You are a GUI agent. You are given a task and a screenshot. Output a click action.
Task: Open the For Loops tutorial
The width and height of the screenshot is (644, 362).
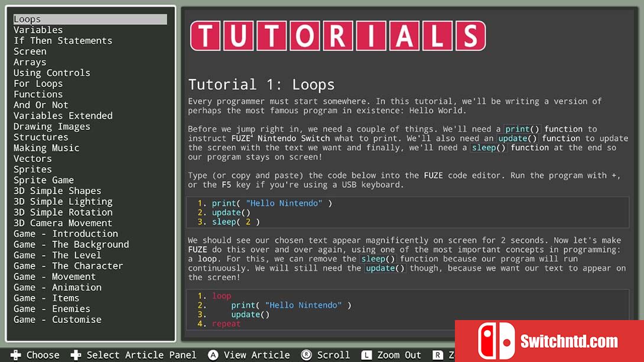38,83
